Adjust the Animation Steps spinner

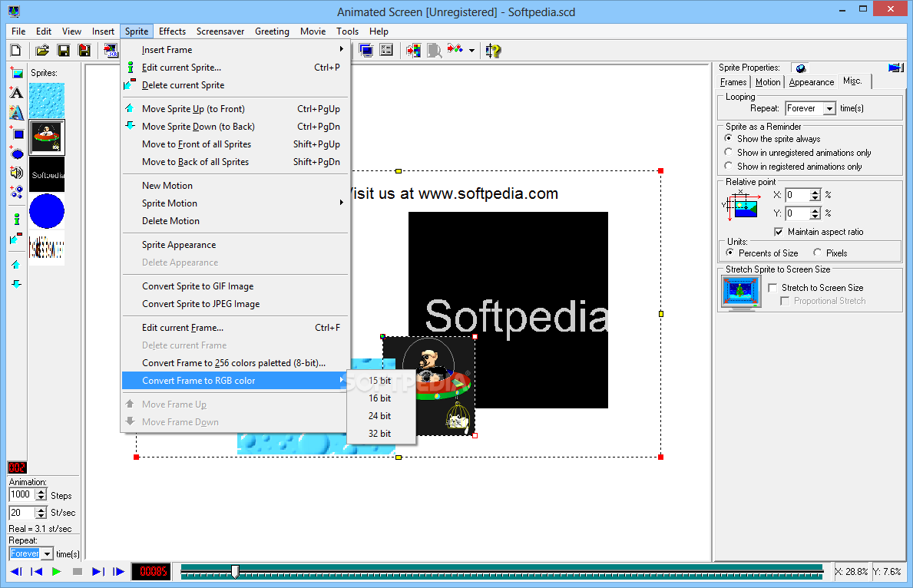click(41, 495)
